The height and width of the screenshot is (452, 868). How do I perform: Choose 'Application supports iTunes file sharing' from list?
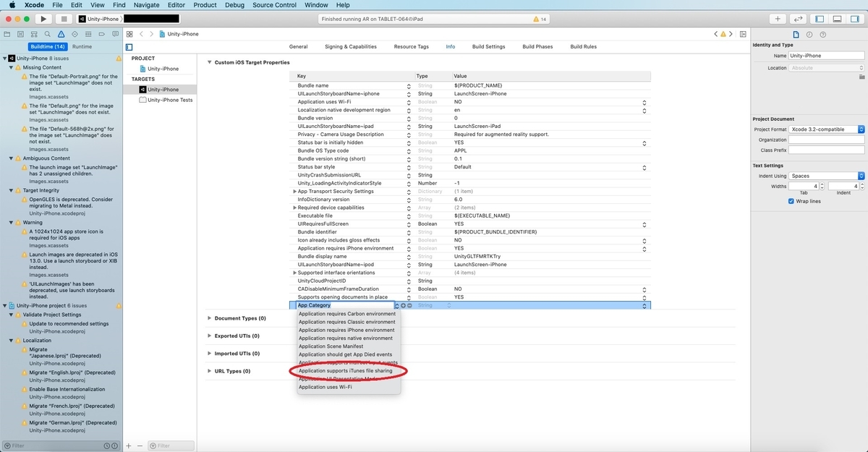346,371
